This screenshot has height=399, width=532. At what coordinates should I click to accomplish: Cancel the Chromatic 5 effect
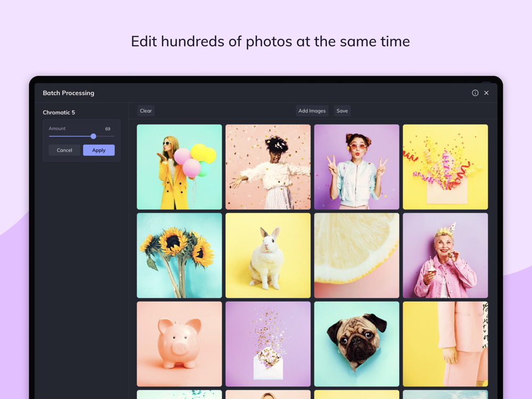64,151
